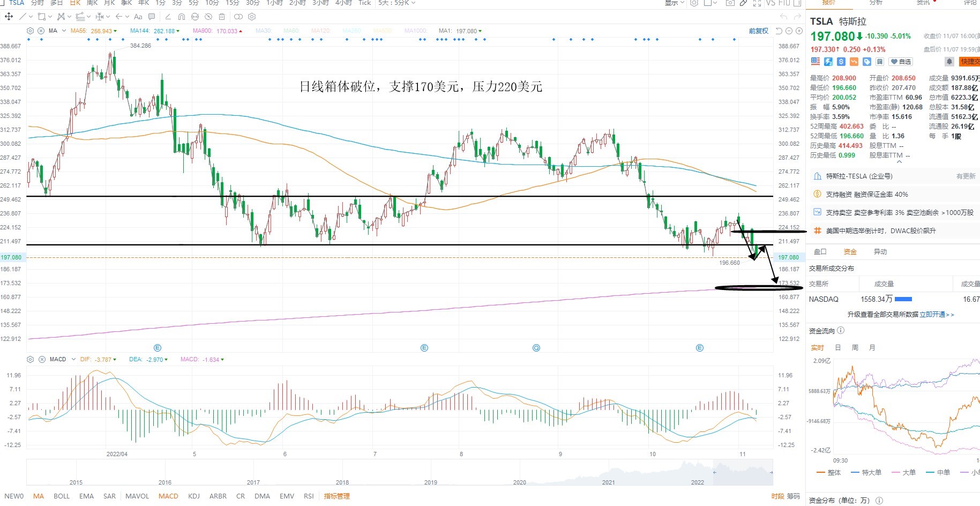Toggle DIF line in MACD legend
This screenshot has width=980, height=506.
(x=98, y=359)
